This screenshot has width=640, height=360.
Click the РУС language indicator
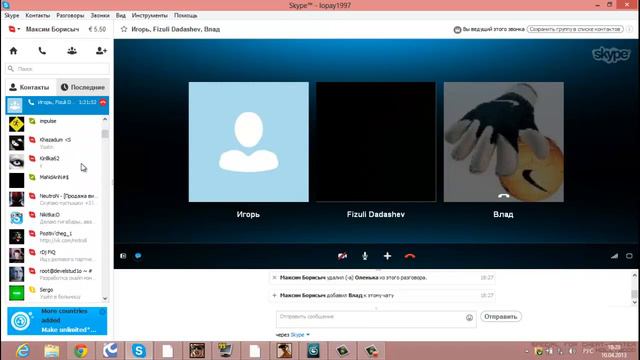588,351
